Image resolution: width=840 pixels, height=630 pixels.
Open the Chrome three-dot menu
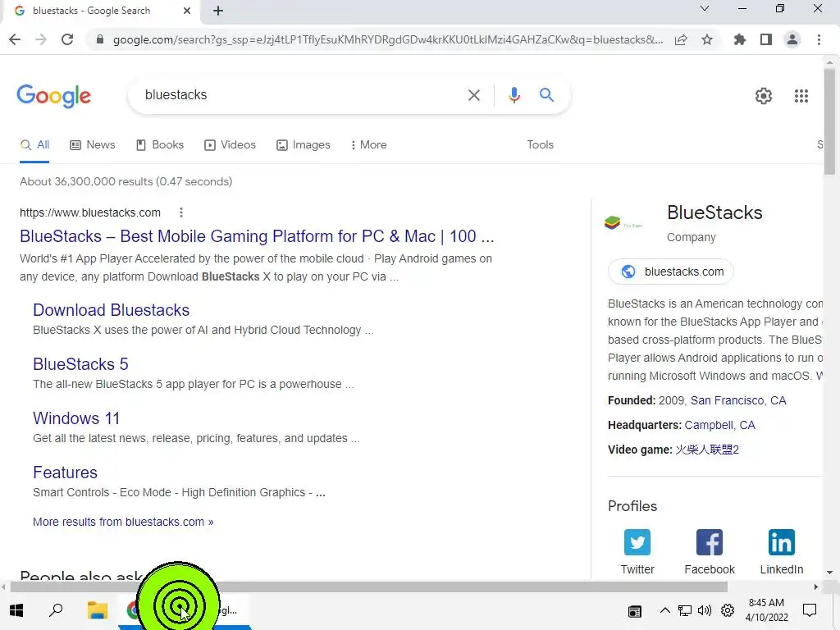(x=819, y=39)
